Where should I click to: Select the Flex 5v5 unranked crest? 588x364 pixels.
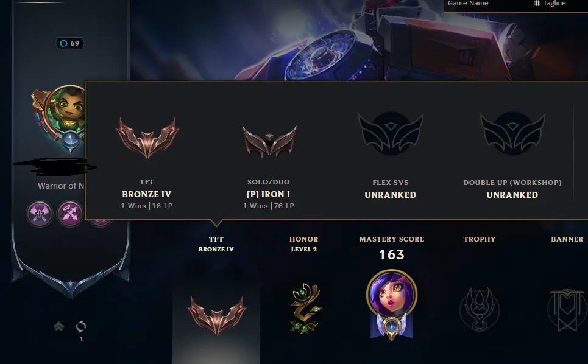coord(391,133)
